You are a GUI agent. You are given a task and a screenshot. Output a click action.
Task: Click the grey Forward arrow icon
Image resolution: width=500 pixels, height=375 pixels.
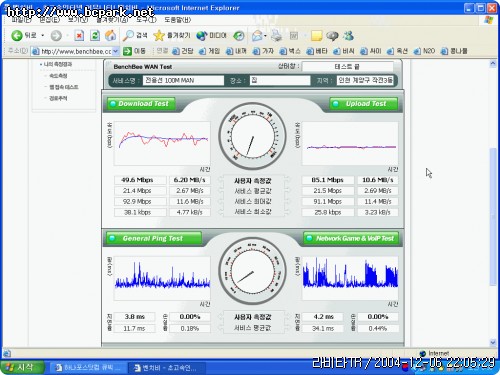pyautogui.click(x=56, y=36)
